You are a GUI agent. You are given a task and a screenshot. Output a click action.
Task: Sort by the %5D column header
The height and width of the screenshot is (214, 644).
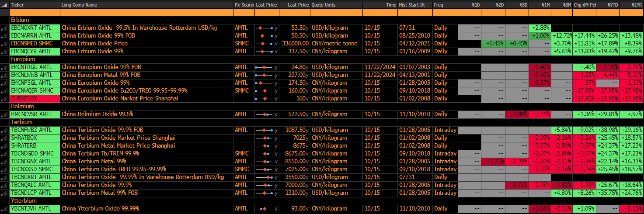(x=517, y=5)
